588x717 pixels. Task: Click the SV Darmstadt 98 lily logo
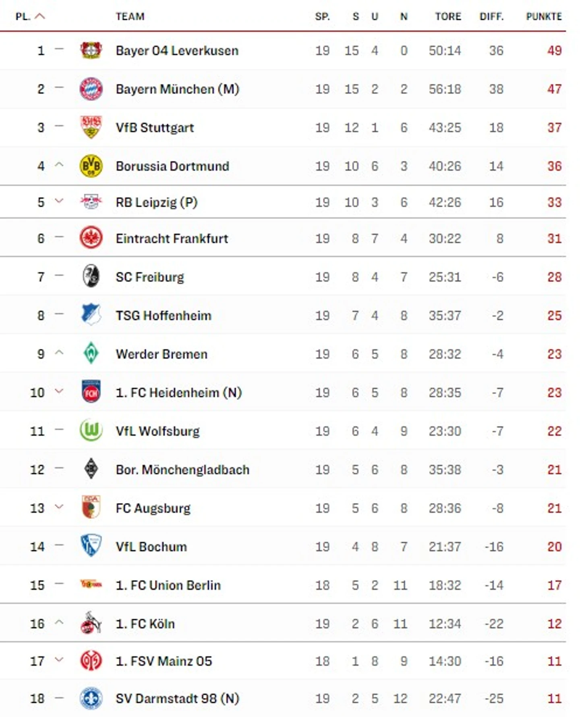(91, 698)
